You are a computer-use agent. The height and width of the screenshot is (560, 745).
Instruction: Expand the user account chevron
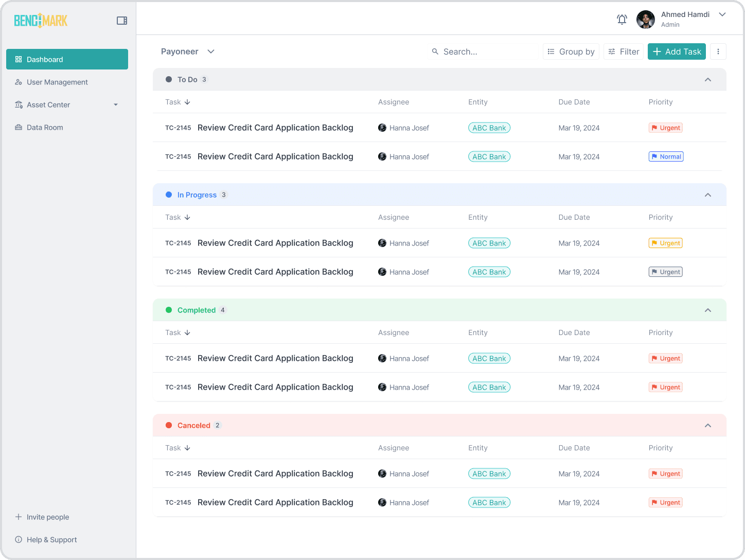pyautogui.click(x=722, y=14)
